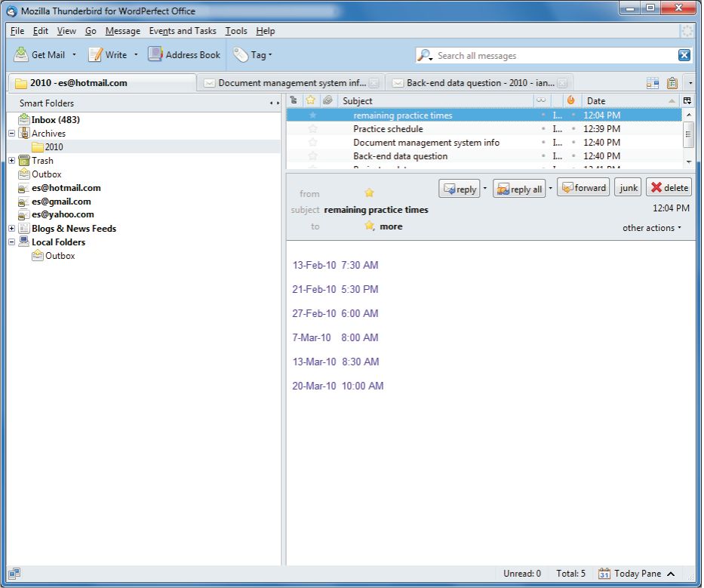The width and height of the screenshot is (704, 588).
Task: Click the forward button
Action: pyautogui.click(x=583, y=187)
